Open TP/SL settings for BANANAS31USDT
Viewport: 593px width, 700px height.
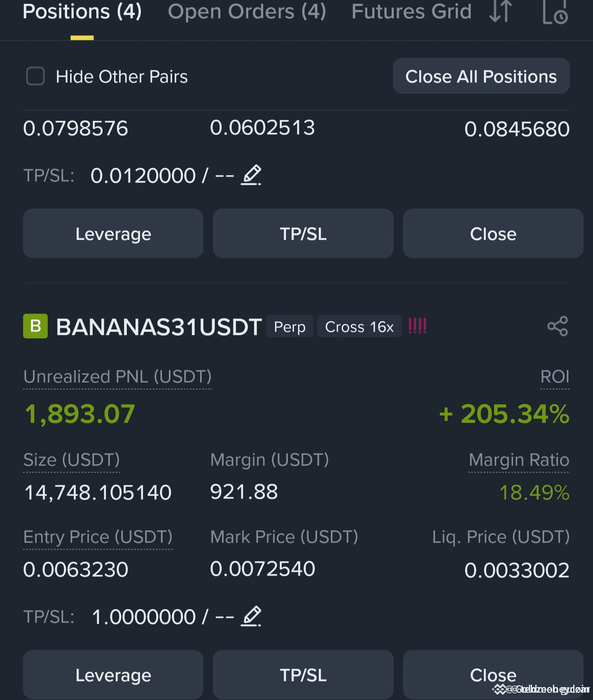click(x=303, y=675)
